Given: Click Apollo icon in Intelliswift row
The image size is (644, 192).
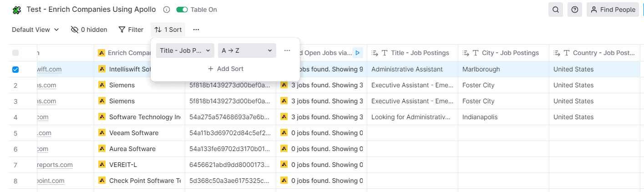Looking at the screenshot, I should coord(102,69).
